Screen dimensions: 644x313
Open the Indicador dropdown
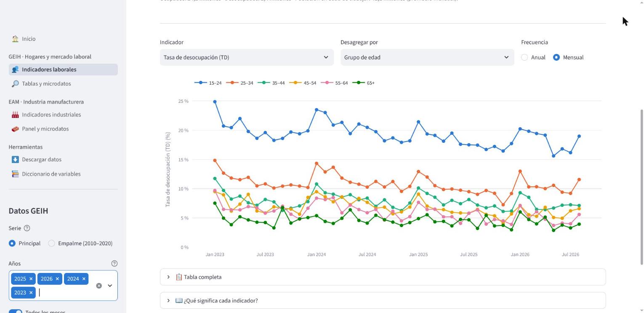click(x=247, y=57)
